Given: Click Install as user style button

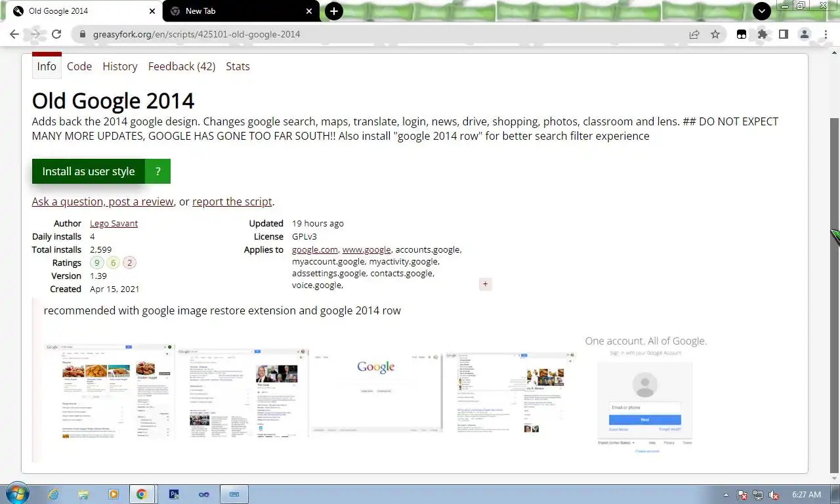Looking at the screenshot, I should pos(89,171).
